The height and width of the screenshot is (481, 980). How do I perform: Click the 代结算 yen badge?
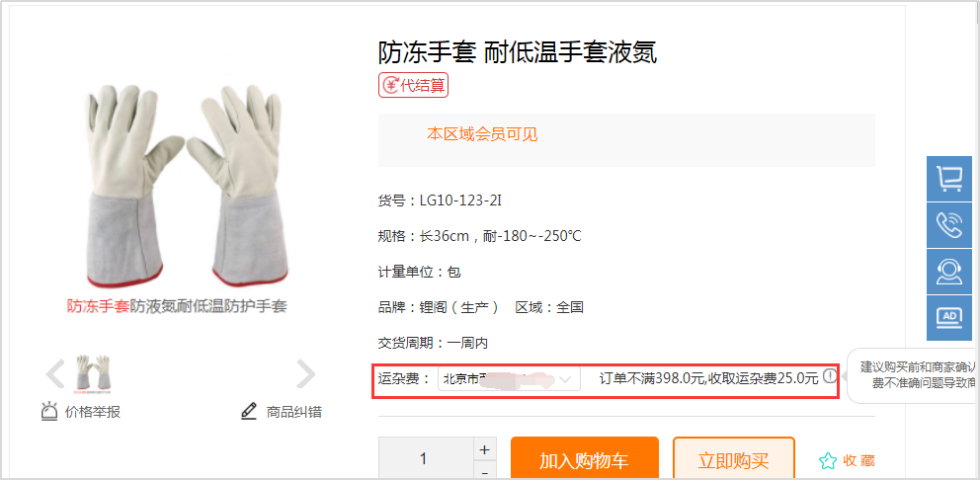tap(413, 86)
